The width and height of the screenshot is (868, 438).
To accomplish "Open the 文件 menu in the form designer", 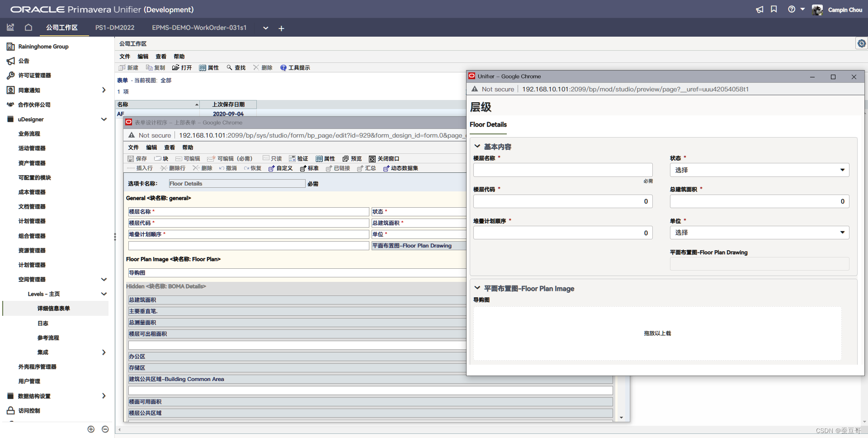I will (x=133, y=148).
